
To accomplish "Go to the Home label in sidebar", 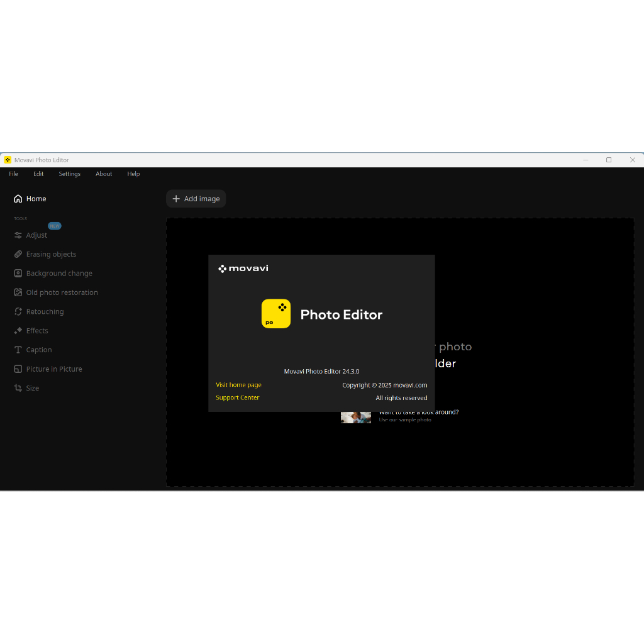I will 36,199.
